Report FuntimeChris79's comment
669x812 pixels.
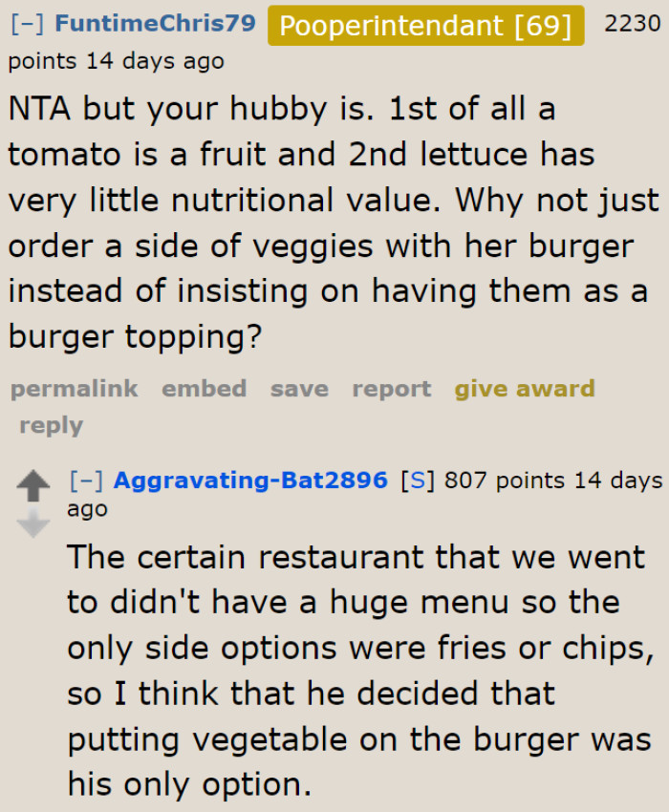click(391, 389)
